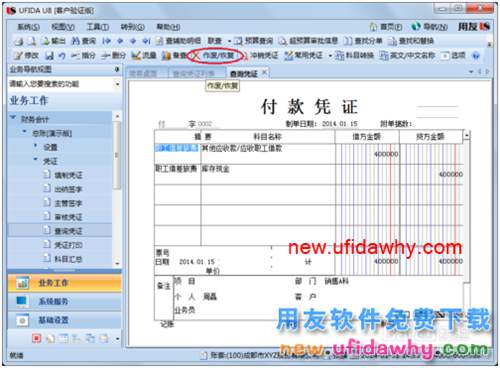Open the 系统(S) menu
This screenshot has height=368, width=500.
[28, 27]
